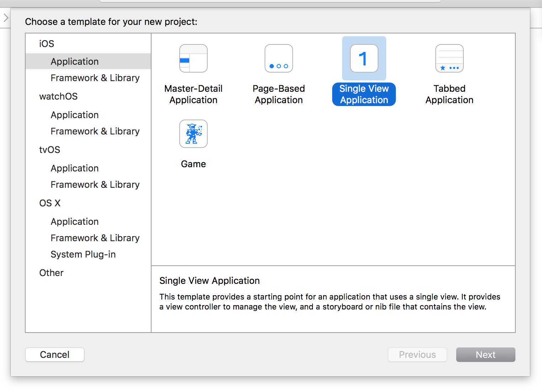The width and height of the screenshot is (542, 392).
Task: Select Application under tvOS
Action: pos(88,168)
